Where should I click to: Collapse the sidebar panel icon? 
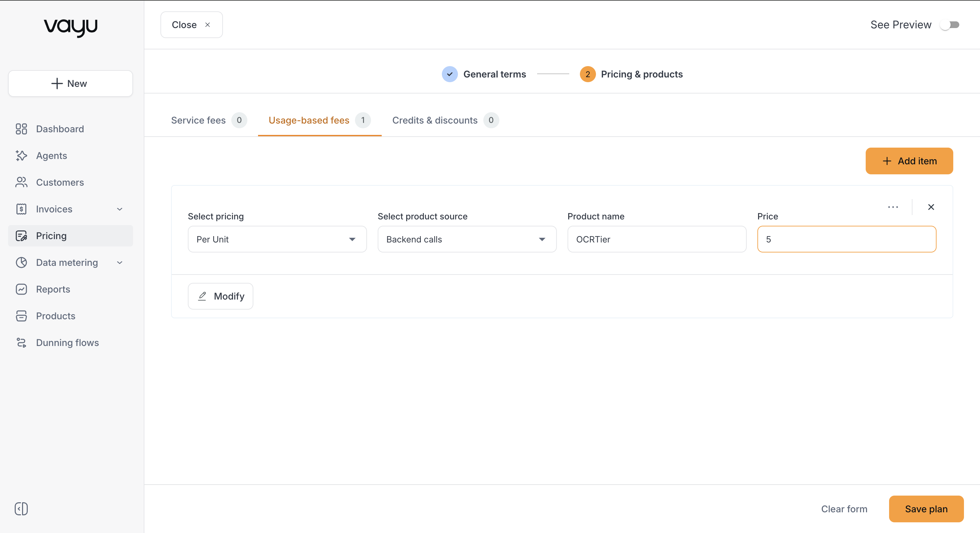(x=21, y=508)
